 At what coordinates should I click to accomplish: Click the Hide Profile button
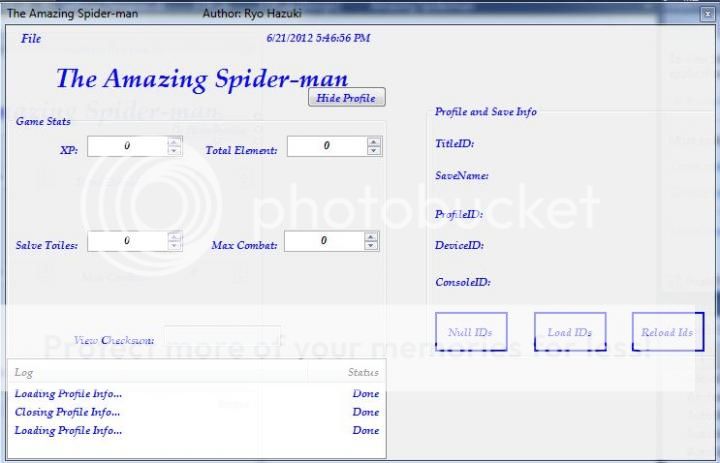[x=346, y=98]
